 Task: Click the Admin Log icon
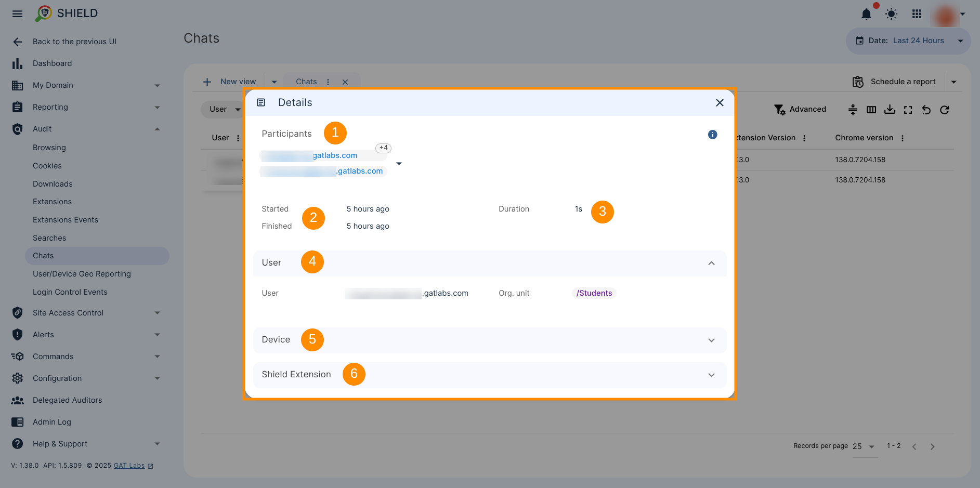pyautogui.click(x=17, y=422)
